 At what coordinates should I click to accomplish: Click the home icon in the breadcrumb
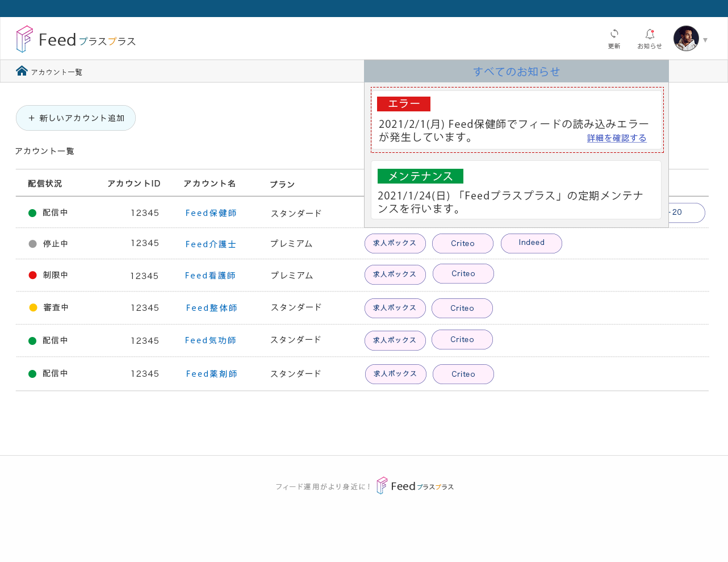pos(22,70)
